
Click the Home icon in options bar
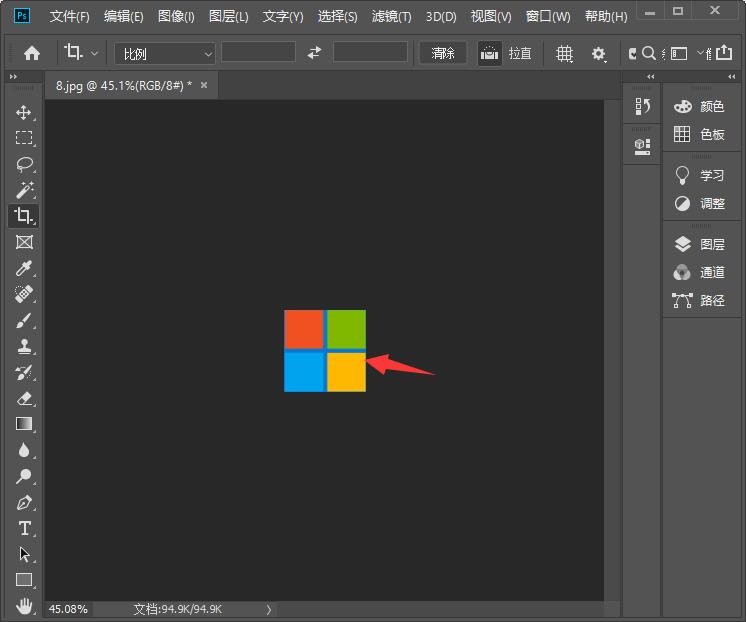pos(32,53)
